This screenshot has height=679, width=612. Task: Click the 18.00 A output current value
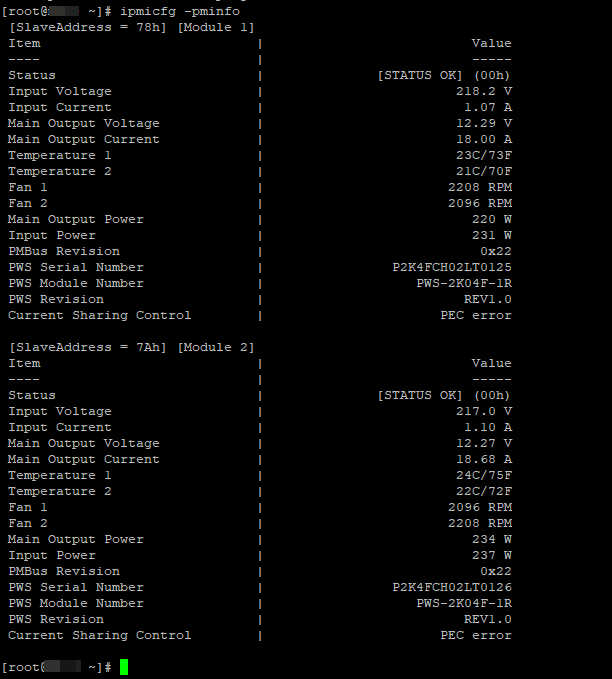click(x=484, y=139)
